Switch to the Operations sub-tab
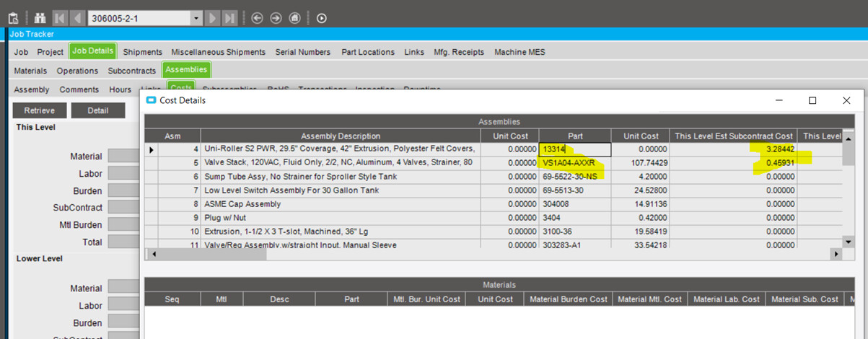The width and height of the screenshot is (868, 339). click(x=77, y=71)
